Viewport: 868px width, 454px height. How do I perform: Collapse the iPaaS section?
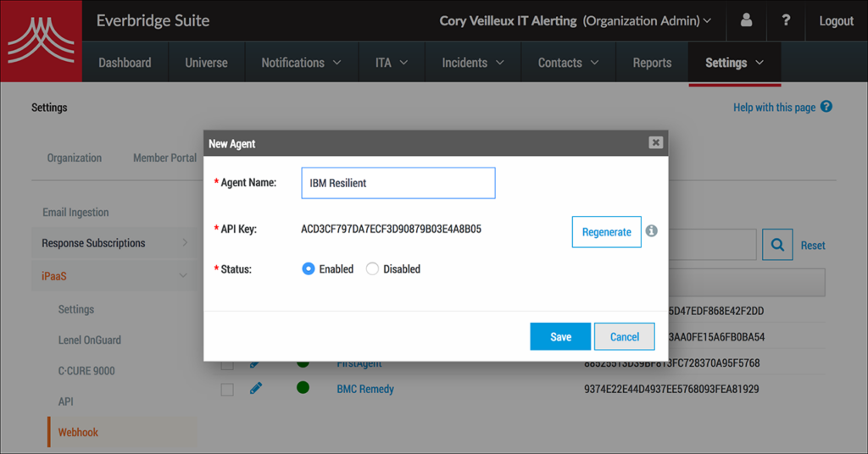pyautogui.click(x=114, y=276)
